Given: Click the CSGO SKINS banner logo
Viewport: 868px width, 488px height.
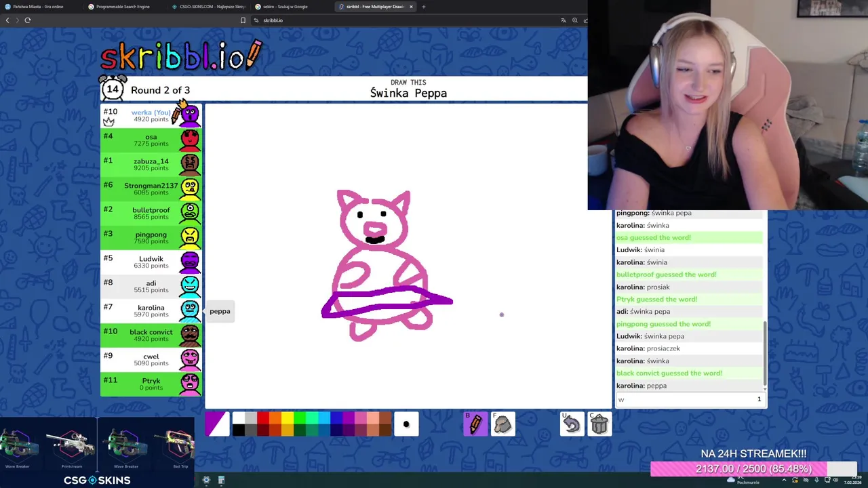Looking at the screenshot, I should point(97,480).
